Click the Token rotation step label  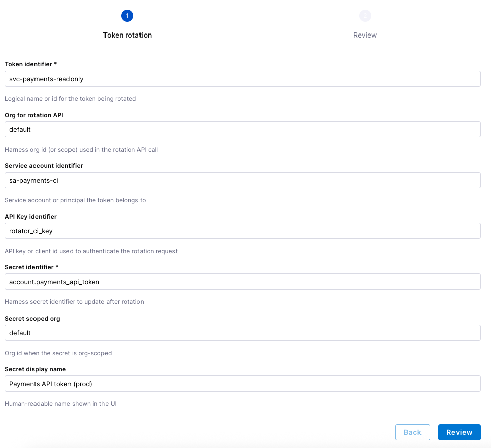127,35
